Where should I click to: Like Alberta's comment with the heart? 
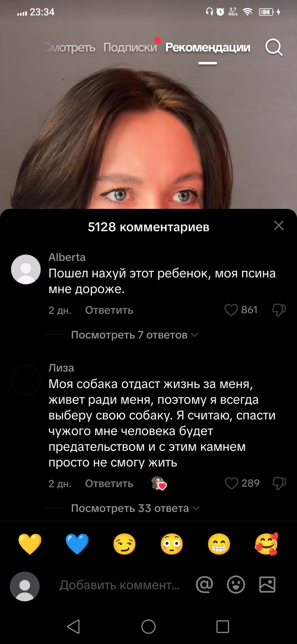point(231,310)
